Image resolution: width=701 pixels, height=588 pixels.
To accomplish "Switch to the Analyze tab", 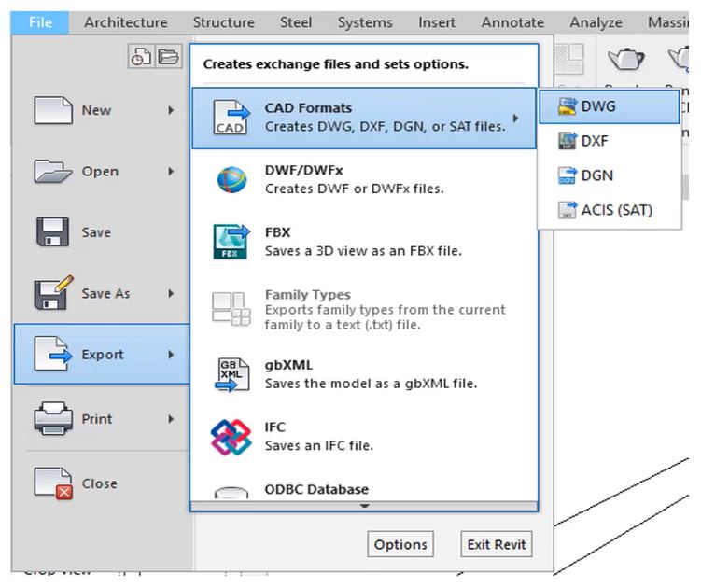I will (x=596, y=22).
